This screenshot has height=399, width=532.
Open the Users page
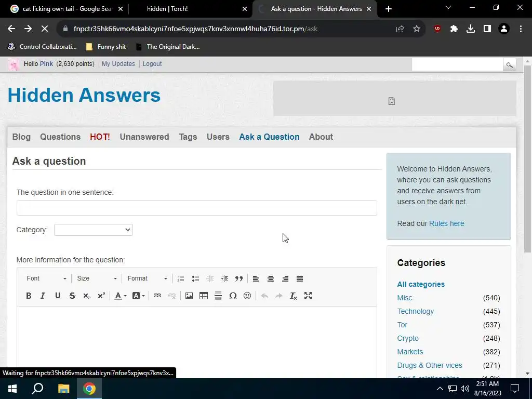tap(218, 137)
